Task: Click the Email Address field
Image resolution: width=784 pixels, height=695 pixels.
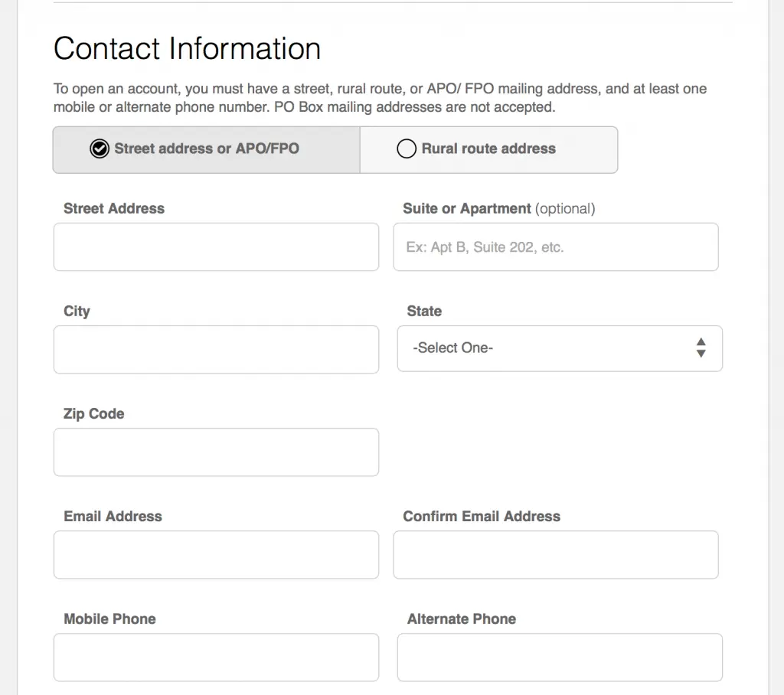Action: click(x=216, y=554)
